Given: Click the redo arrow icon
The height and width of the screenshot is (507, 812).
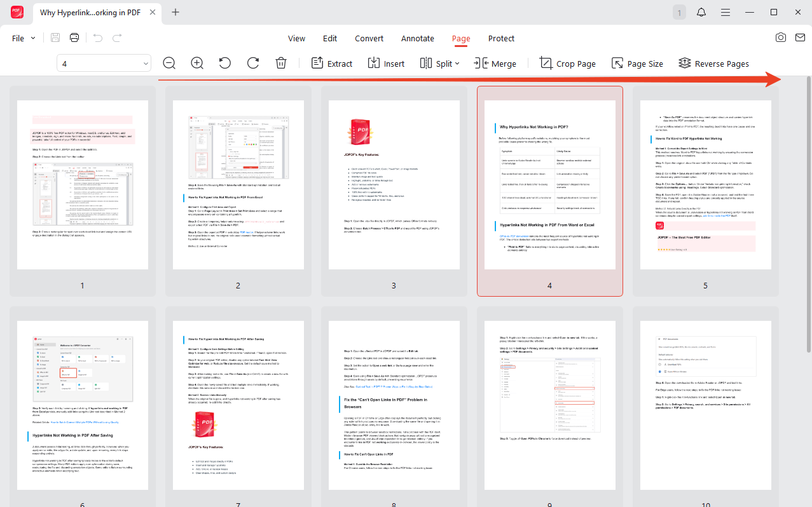Looking at the screenshot, I should coord(117,38).
